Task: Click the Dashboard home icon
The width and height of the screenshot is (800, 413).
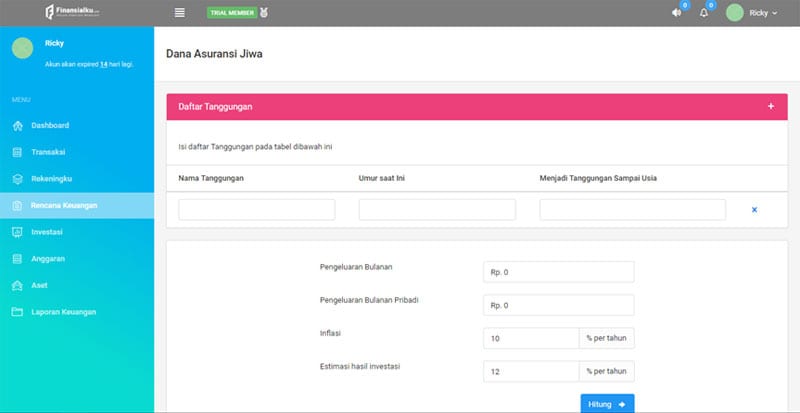Action: click(x=17, y=126)
